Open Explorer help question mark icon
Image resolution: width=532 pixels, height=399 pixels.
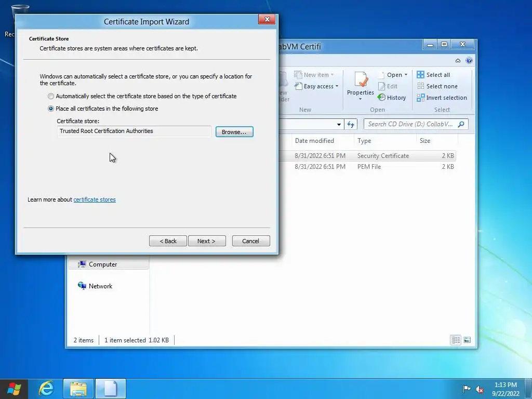tap(469, 60)
